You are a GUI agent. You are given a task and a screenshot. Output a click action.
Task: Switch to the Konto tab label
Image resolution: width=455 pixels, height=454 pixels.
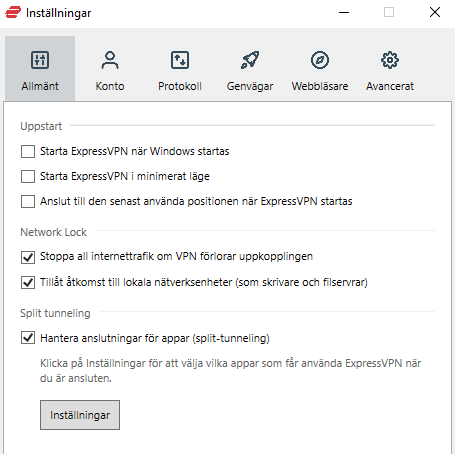(110, 86)
